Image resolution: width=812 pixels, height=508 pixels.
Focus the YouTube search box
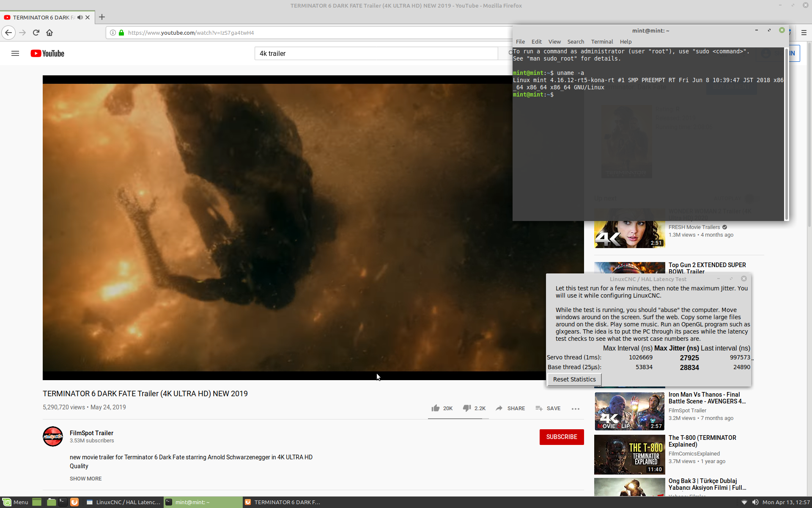(x=376, y=53)
